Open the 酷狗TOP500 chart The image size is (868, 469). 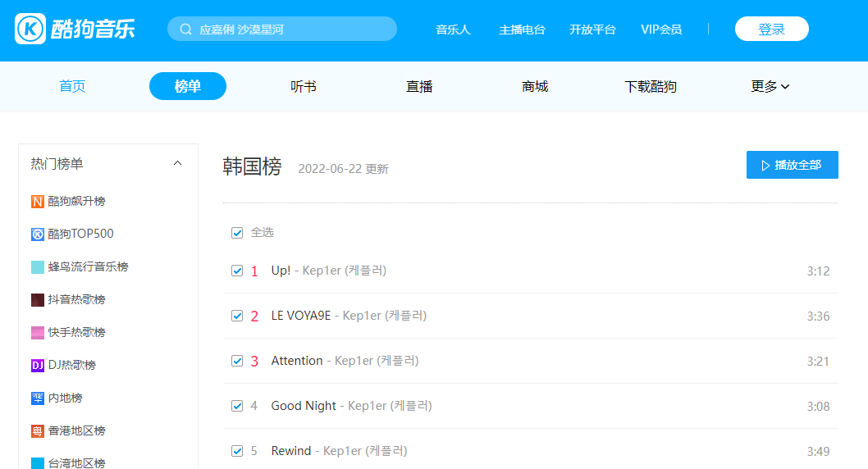point(80,234)
